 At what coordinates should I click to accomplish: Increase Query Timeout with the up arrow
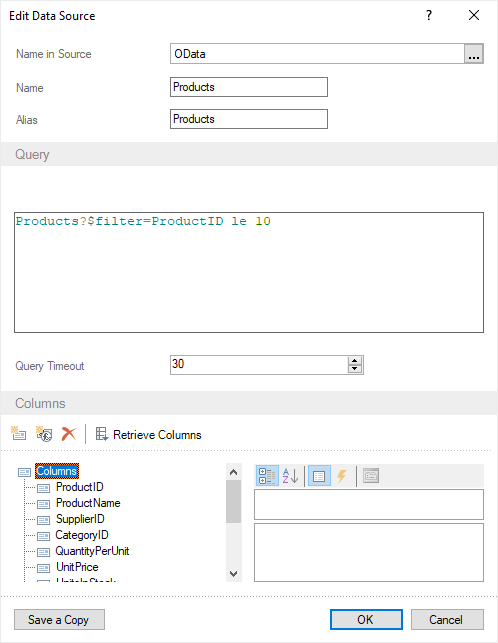pyautogui.click(x=355, y=360)
